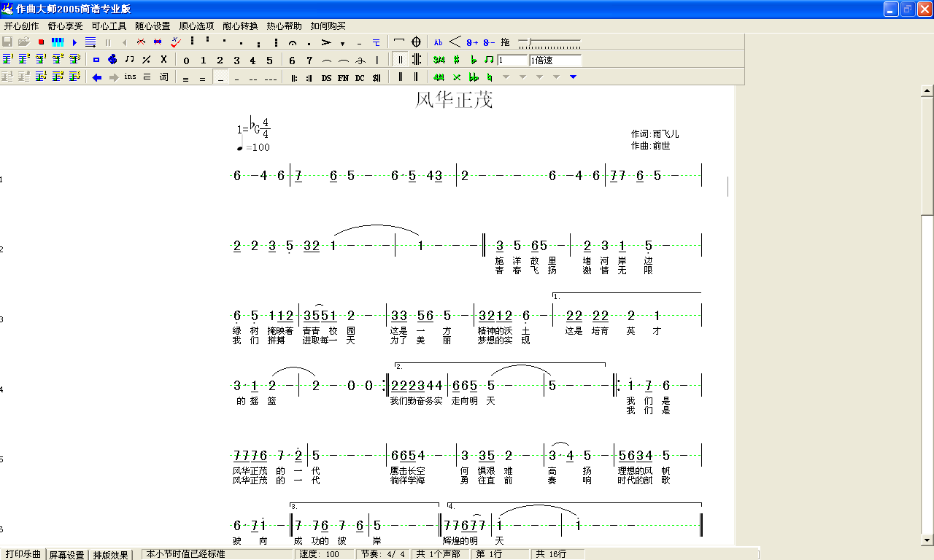Click the 屏幕设置 button

tap(66, 554)
